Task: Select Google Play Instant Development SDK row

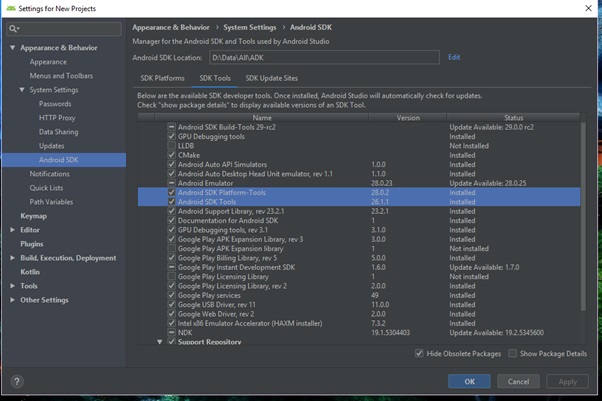Action: (359, 267)
